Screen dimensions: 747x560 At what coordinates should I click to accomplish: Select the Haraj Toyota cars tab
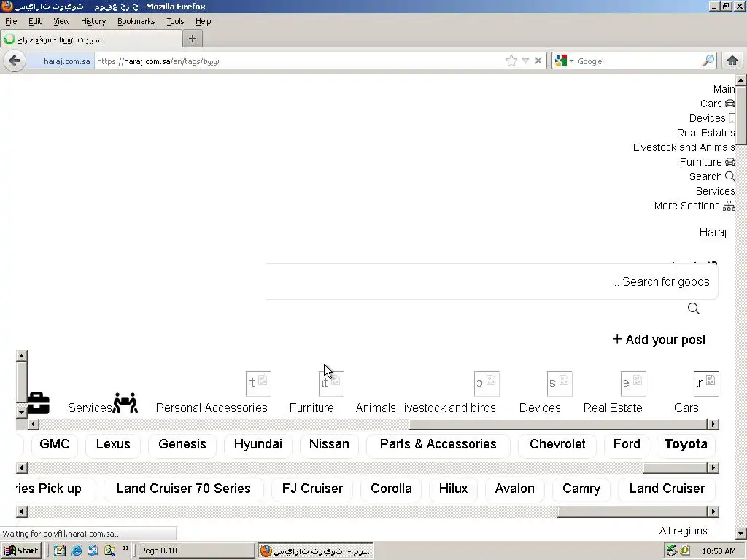click(x=90, y=39)
